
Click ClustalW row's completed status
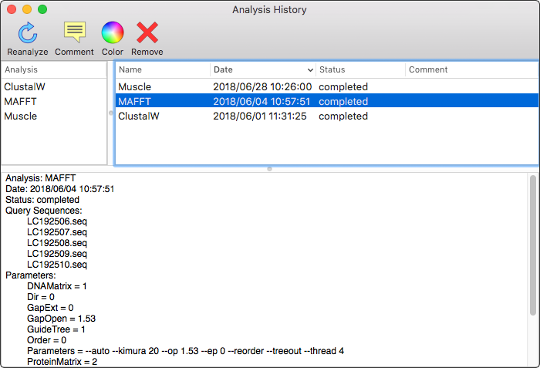click(343, 116)
